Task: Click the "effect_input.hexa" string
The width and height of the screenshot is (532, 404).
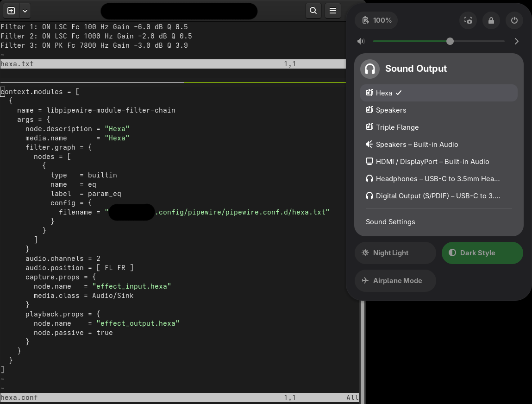Action: (131, 286)
